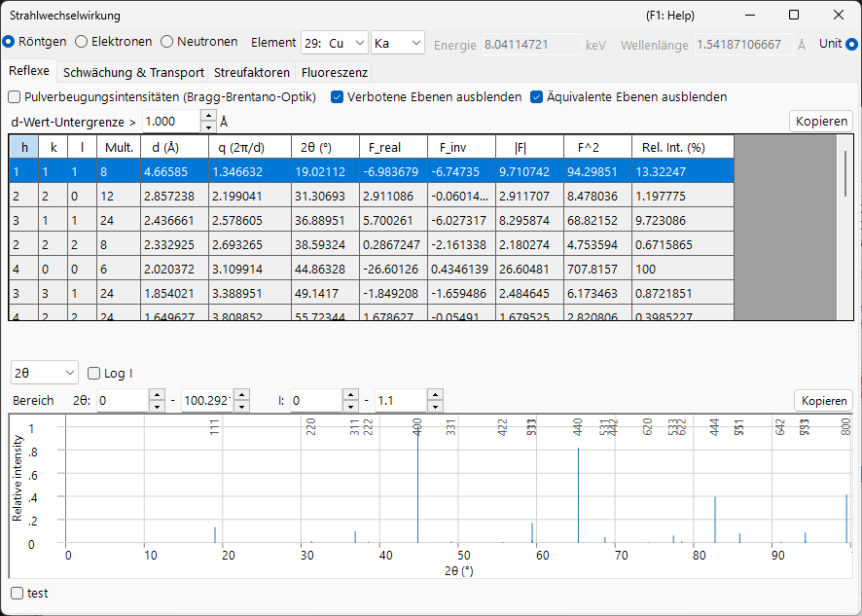The width and height of the screenshot is (862, 616).
Task: Open the Streufaktoren tab
Action: (252, 72)
